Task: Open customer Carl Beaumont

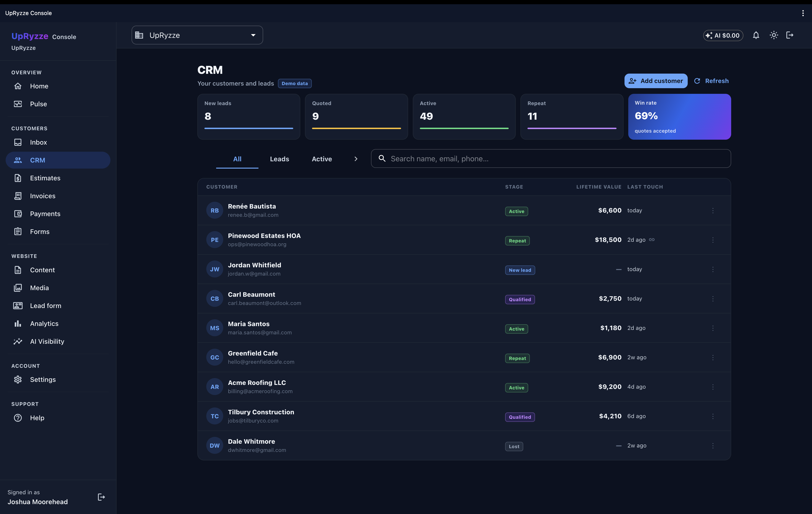Action: (464, 299)
